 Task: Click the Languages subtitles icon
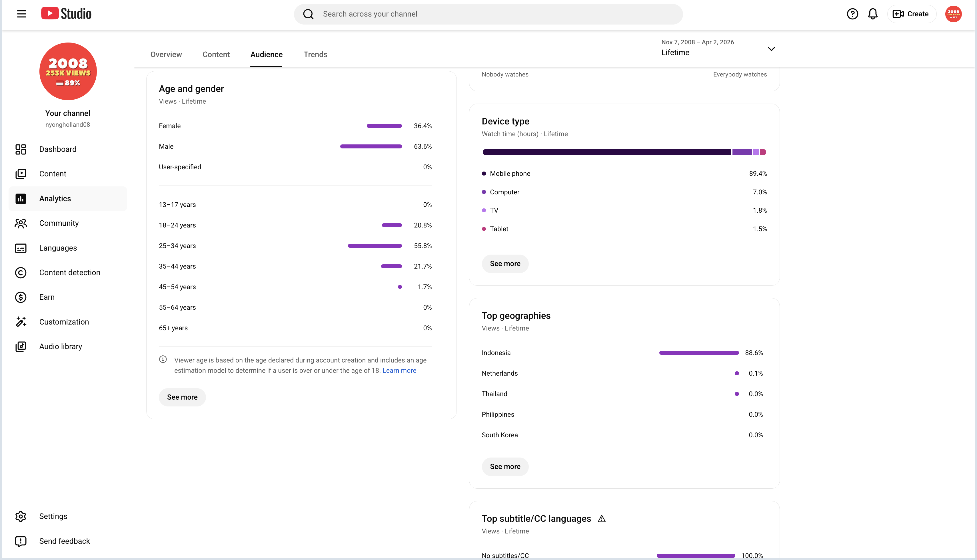[x=21, y=248]
